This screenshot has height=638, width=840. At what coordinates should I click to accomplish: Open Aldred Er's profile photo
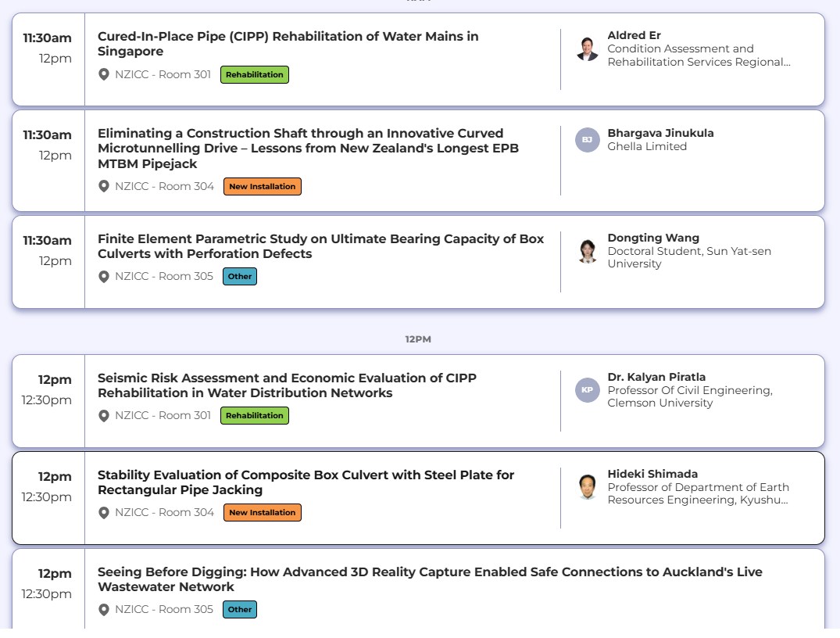tap(588, 48)
